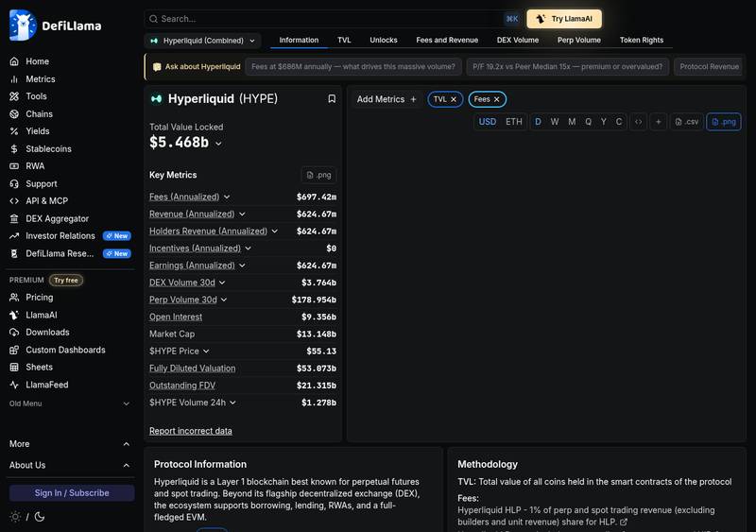
Task: Click the Report incorrect data link
Action: [x=191, y=431]
